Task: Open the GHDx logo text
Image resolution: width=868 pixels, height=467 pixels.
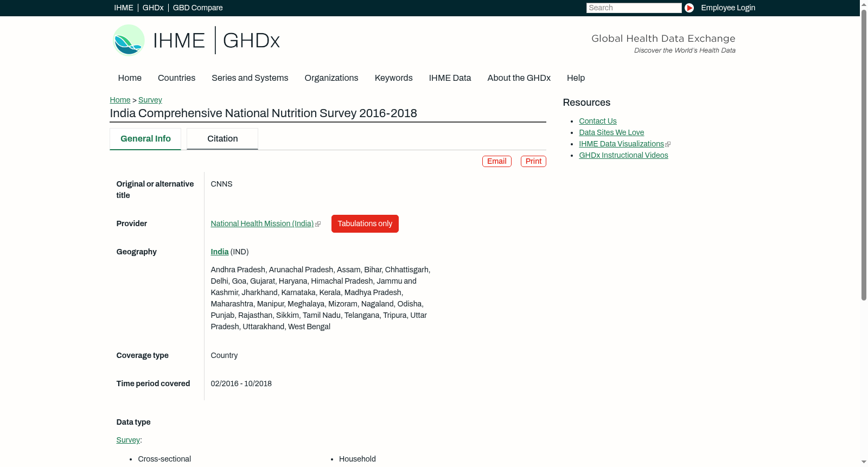Action: point(251,41)
